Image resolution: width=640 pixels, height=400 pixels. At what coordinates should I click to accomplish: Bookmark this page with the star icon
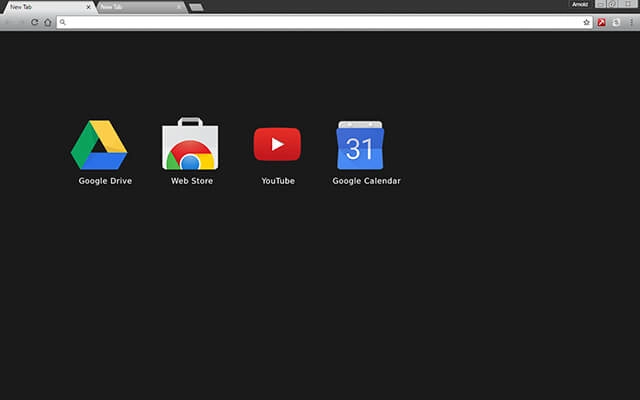coord(587,22)
